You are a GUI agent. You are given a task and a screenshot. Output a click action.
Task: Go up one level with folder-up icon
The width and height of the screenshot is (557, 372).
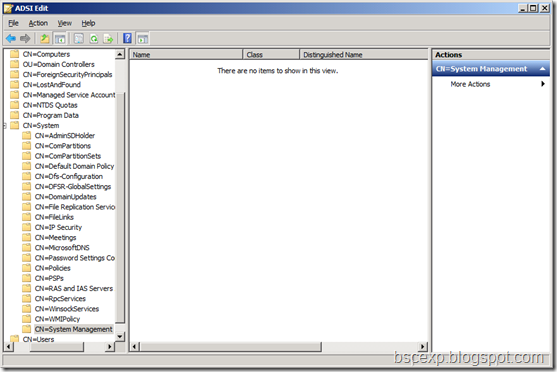point(45,38)
